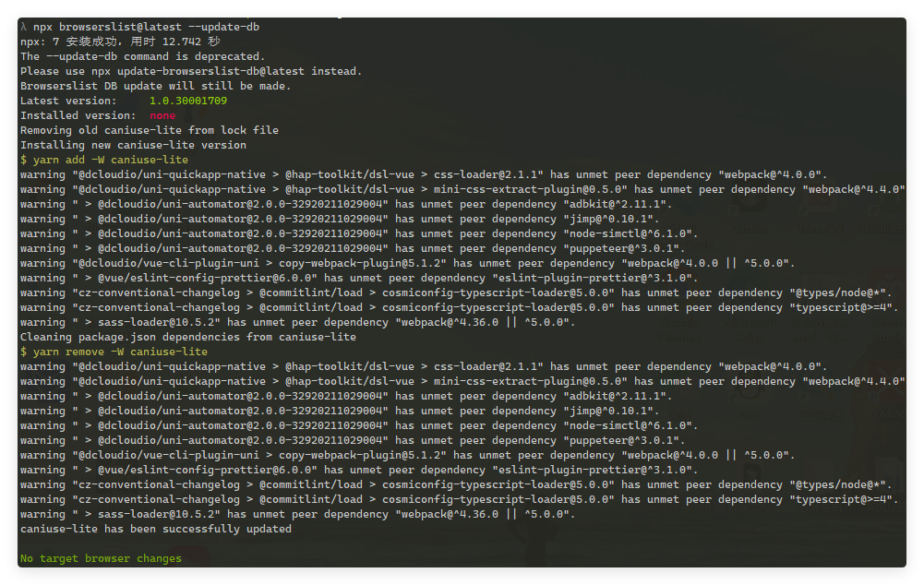Click 'caniuse-lite has been successfully updated' line
The width and height of the screenshot is (924, 585).
click(156, 529)
